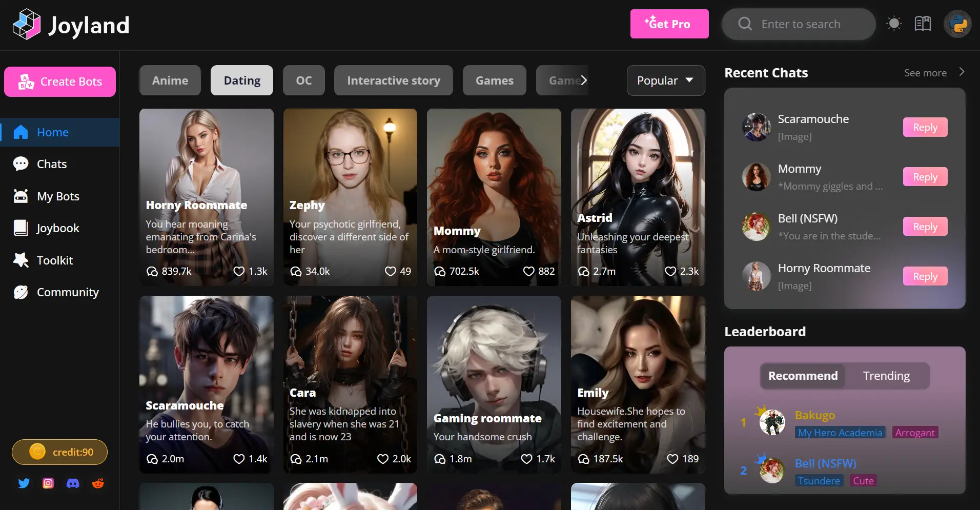Click See more in Recent Chats
Viewport: 980px width, 510px height.
tap(925, 73)
